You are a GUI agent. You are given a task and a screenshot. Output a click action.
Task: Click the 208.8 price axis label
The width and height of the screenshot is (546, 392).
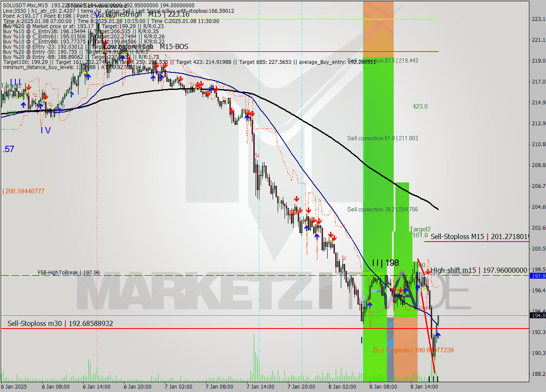(x=538, y=165)
